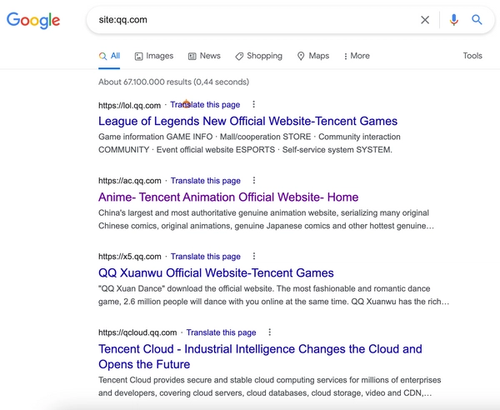Screen dimensions: 500x410
Task: Clear the search box with the X icon
Action: click(425, 20)
